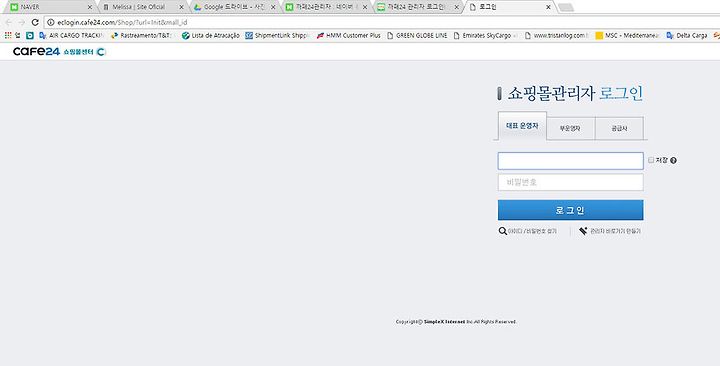
Task: Focus the 비밀번호 password field
Action: [x=570, y=182]
